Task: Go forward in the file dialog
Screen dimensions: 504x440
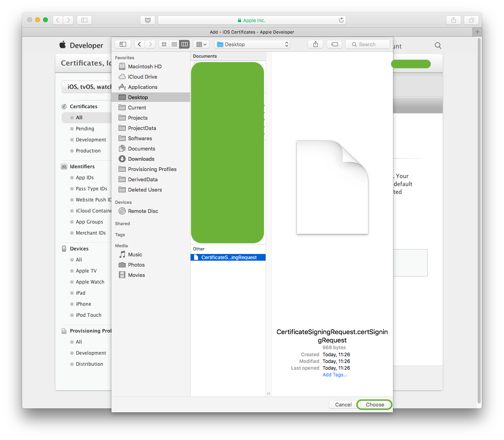Action: pos(150,44)
